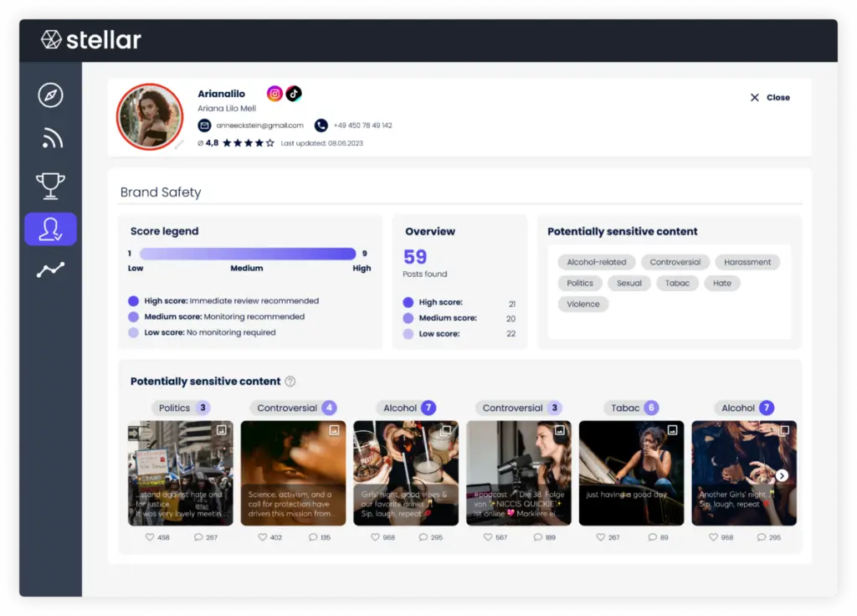Select the trophy rankings icon in the sidebar
The width and height of the screenshot is (857, 616).
tap(50, 184)
